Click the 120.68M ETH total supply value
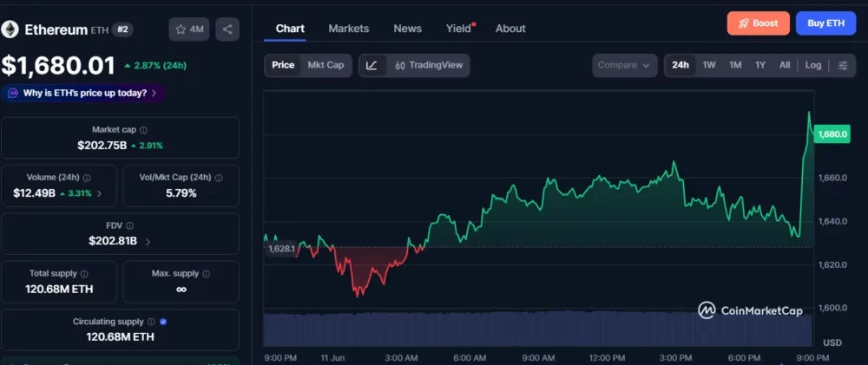The height and width of the screenshot is (365, 868). [59, 289]
